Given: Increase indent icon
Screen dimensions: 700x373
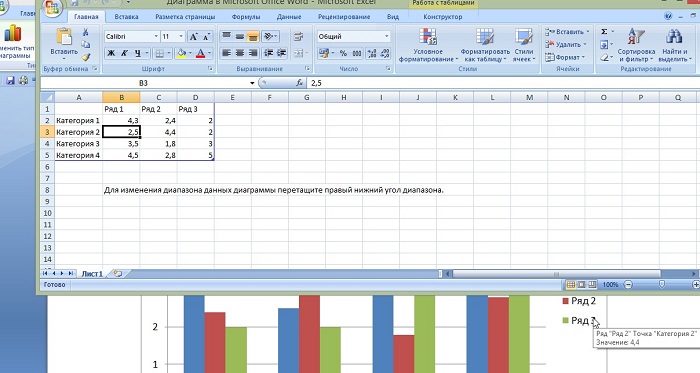Looking at the screenshot, I should click(x=281, y=54).
